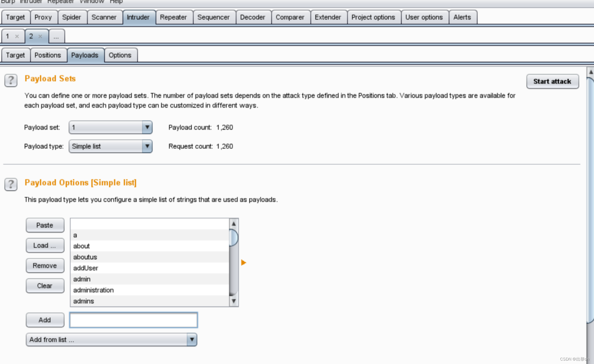Select the Payloads sub-tab

click(x=85, y=55)
